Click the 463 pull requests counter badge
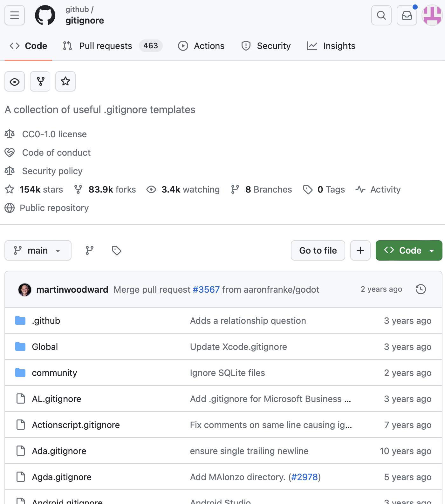 (151, 46)
